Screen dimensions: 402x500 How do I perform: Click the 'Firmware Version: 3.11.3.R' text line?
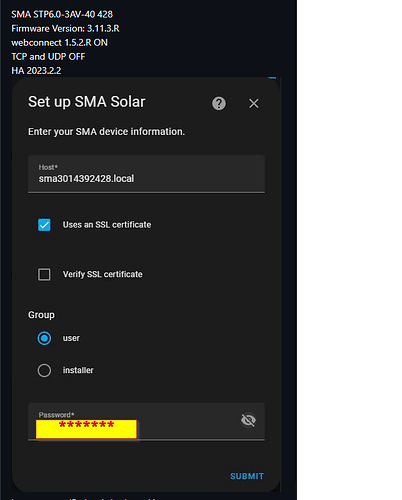65,29
